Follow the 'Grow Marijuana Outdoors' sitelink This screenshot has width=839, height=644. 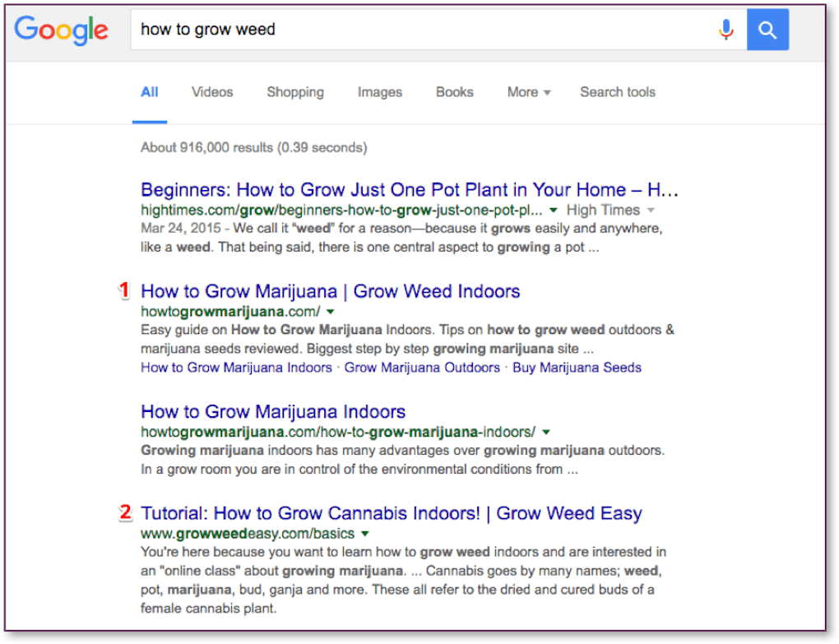[x=422, y=368]
